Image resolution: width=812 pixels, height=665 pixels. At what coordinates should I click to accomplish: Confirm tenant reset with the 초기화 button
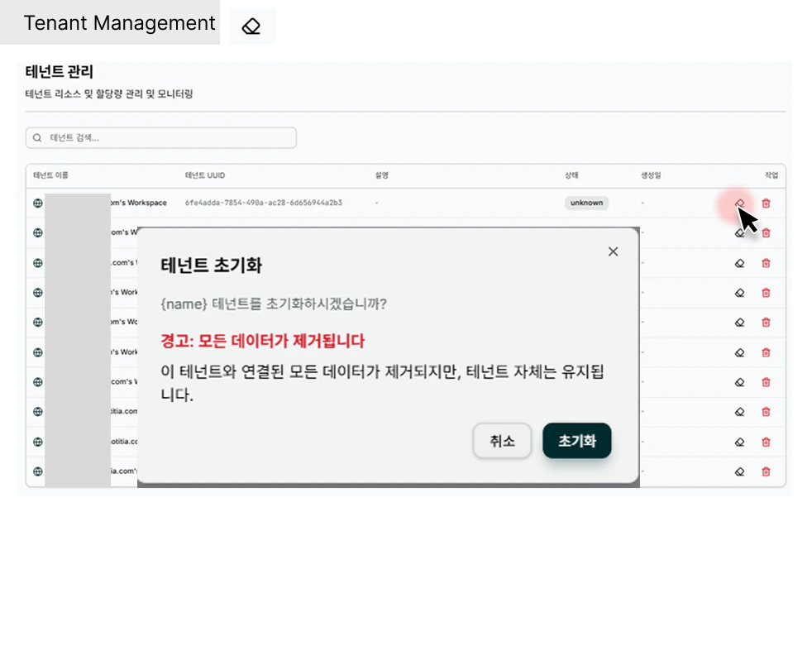pos(576,441)
